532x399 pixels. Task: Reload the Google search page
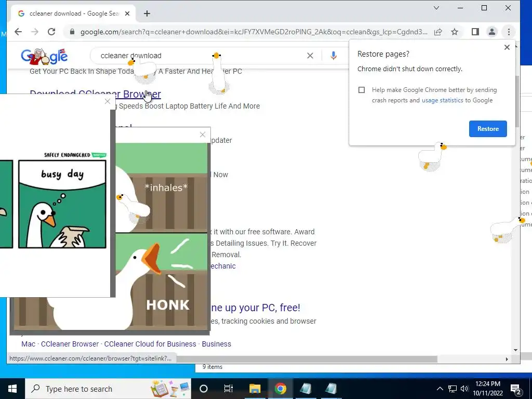click(x=51, y=32)
